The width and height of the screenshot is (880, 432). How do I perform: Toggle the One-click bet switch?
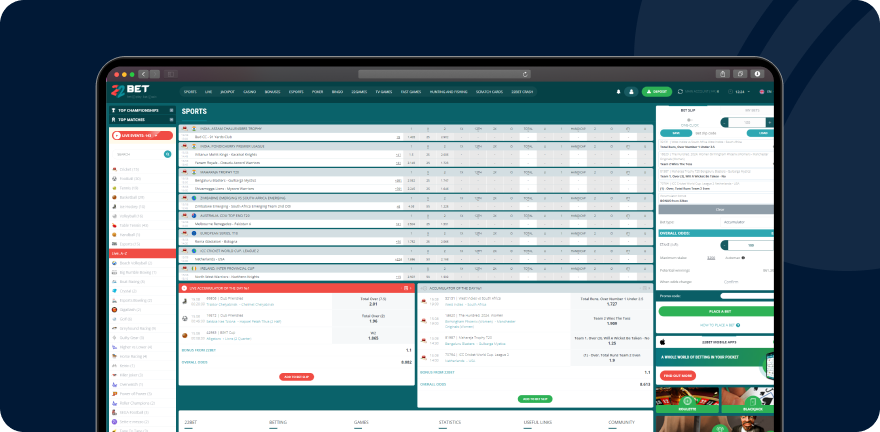689,119
